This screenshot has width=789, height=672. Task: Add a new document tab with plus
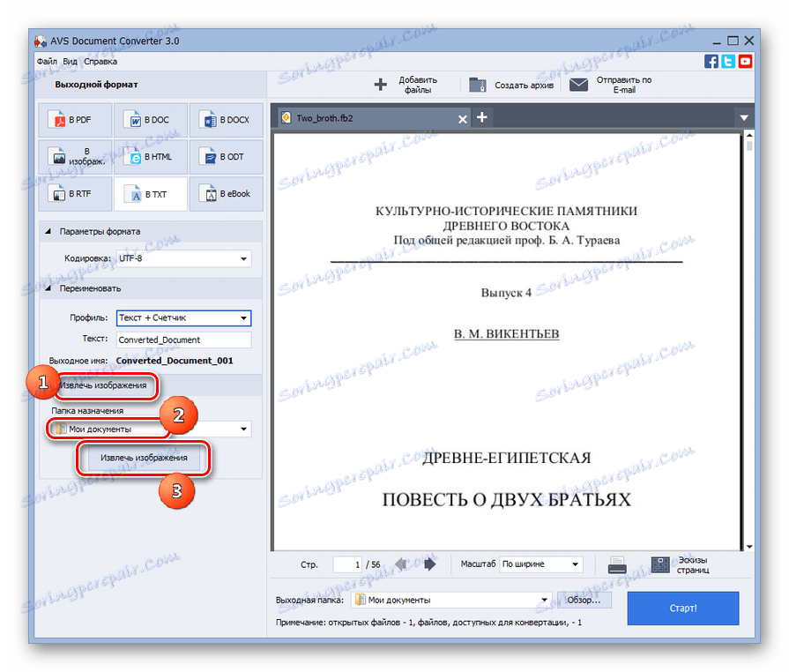click(481, 117)
